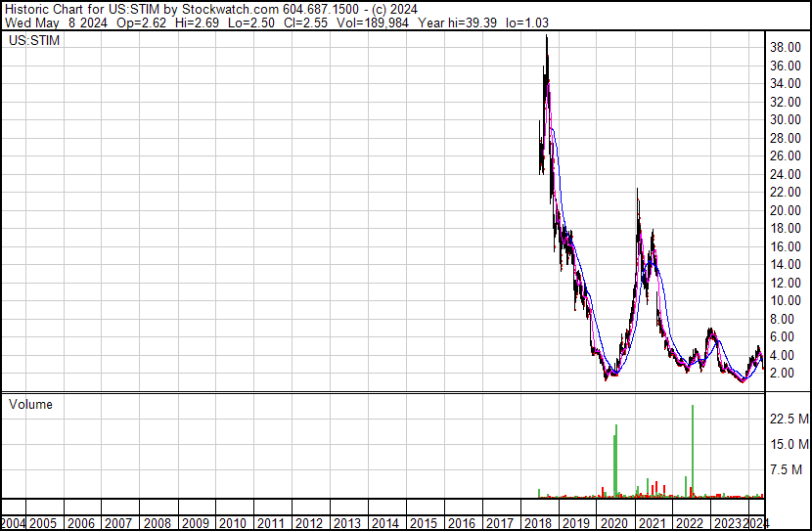Screen dimensions: 812x531
Task: Click the Stockwatch.com text in the title
Action: click(x=231, y=10)
